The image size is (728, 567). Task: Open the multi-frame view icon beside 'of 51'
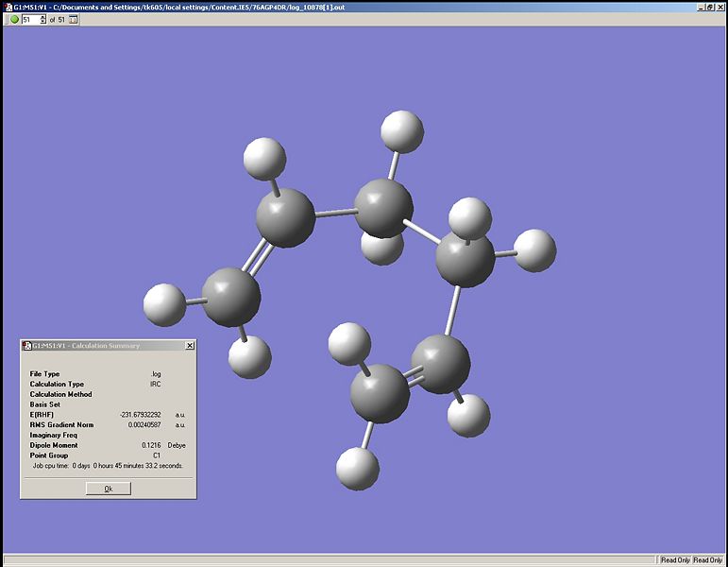[x=74, y=20]
